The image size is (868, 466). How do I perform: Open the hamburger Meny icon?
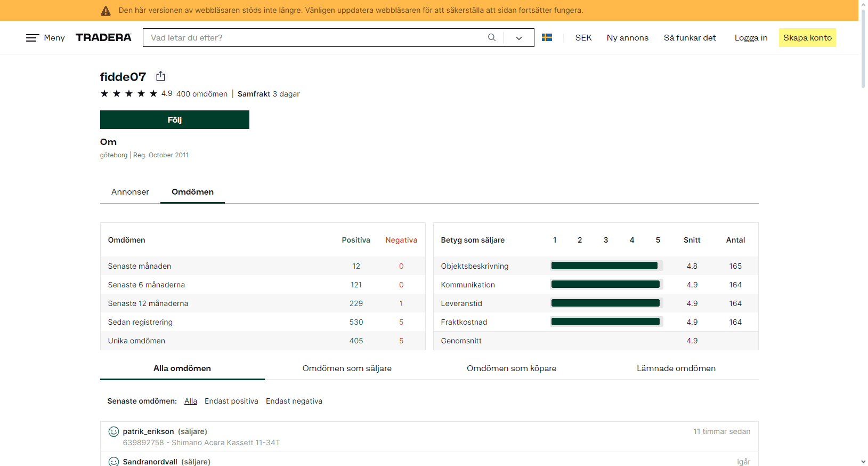[33, 38]
